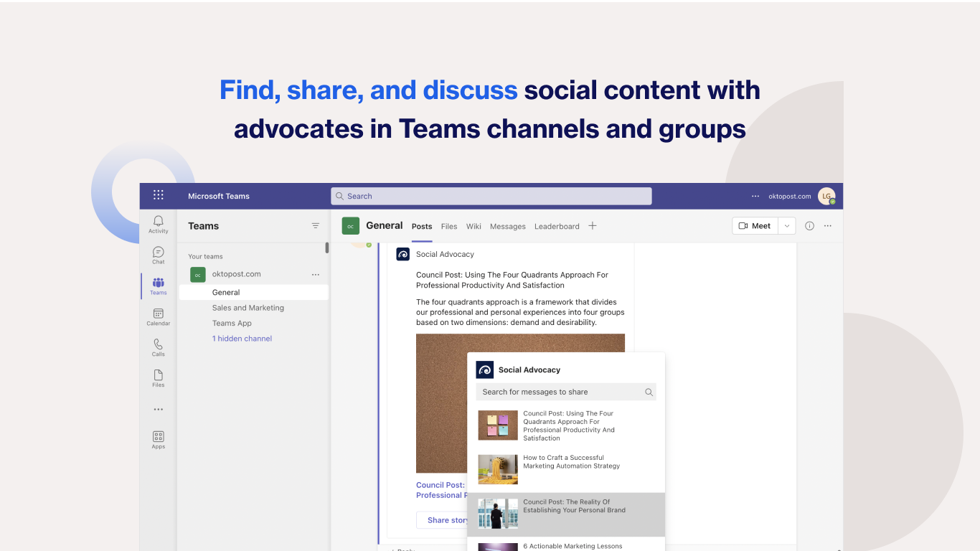Viewport: 980px width, 551px height.
Task: Click the General channel avatar in header
Action: point(350,226)
